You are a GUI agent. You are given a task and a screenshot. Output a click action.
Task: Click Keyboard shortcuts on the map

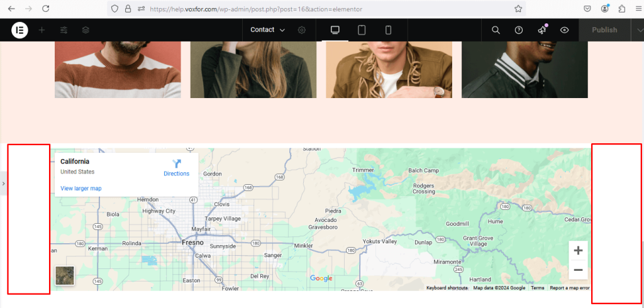(447, 288)
